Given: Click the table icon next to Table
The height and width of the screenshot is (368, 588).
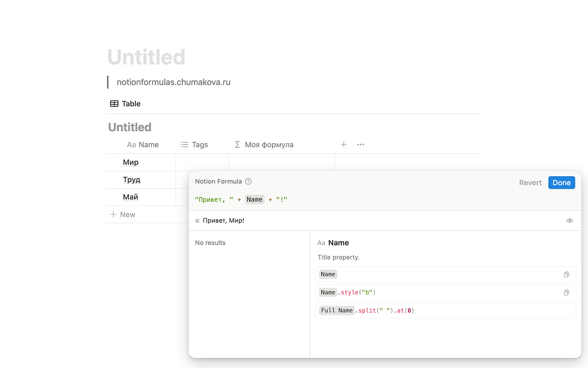Looking at the screenshot, I should pyautogui.click(x=114, y=104).
